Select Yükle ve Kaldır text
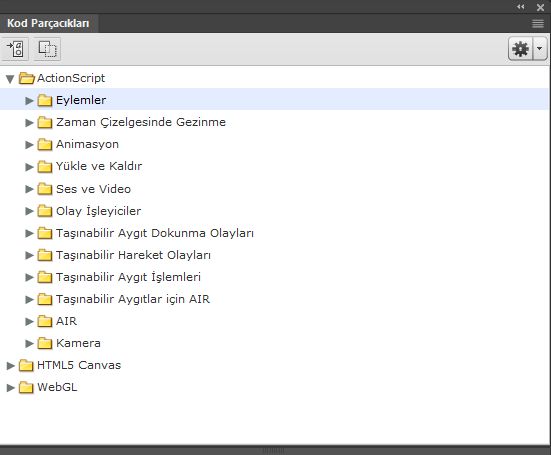 99,166
